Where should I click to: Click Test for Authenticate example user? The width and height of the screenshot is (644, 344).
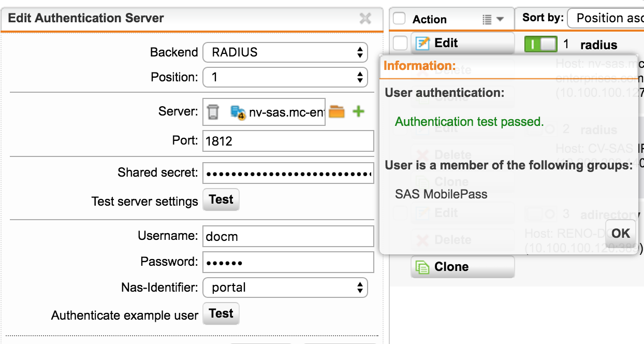point(221,314)
